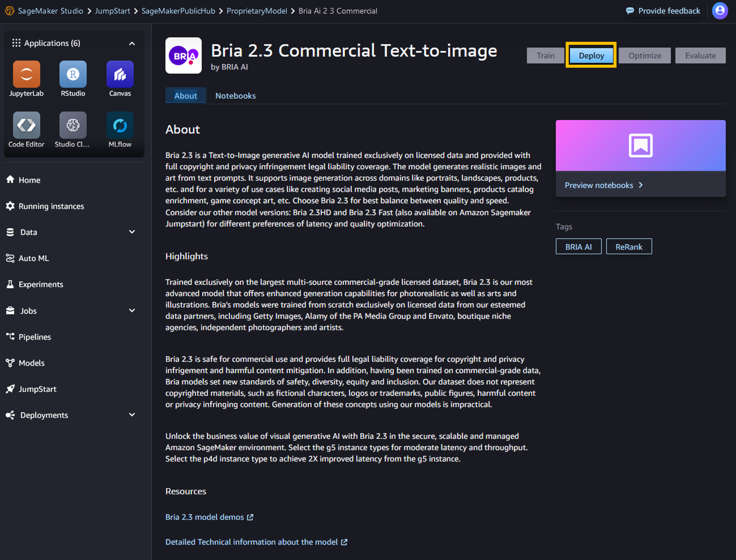736x560 pixels.
Task: Click the Provide feedback link
Action: pyautogui.click(x=663, y=11)
